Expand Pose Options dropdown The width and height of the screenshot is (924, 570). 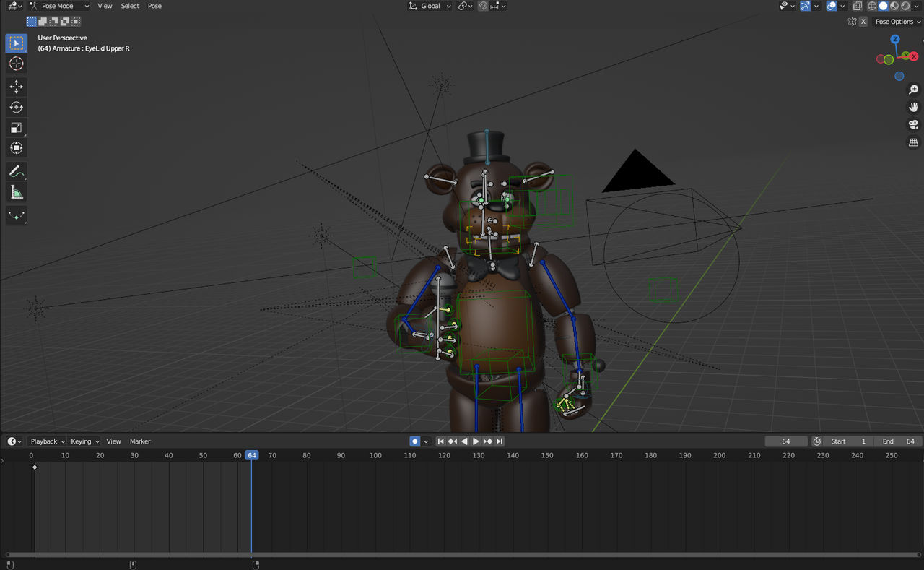pyautogui.click(x=898, y=22)
